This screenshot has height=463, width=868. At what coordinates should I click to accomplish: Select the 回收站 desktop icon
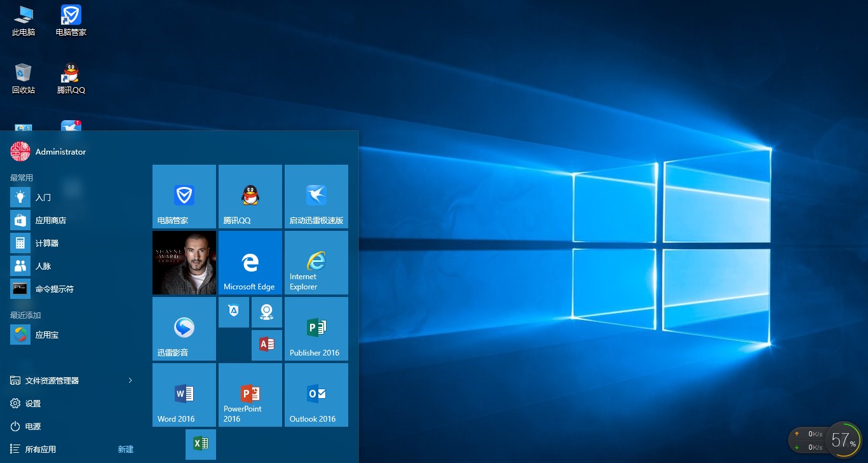24,79
